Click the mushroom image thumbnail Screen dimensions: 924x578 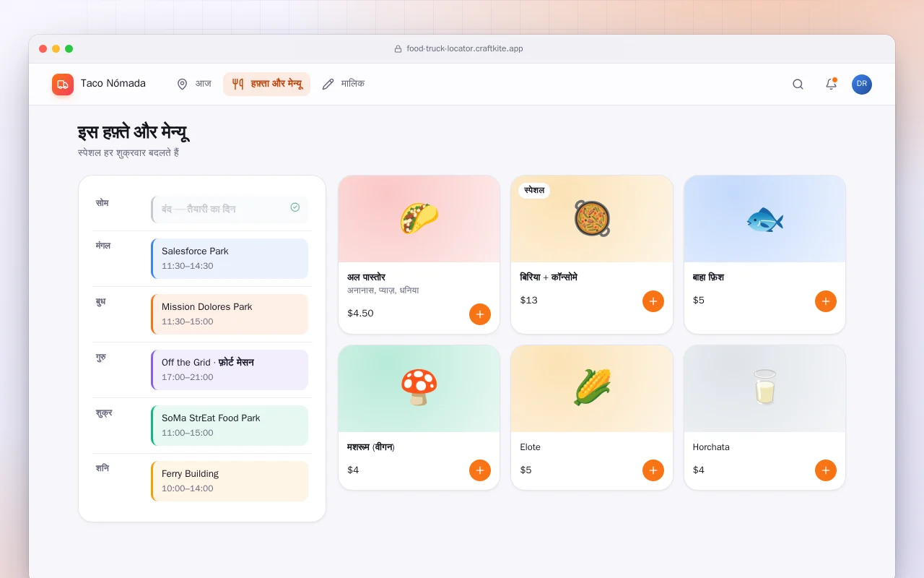pyautogui.click(x=419, y=389)
